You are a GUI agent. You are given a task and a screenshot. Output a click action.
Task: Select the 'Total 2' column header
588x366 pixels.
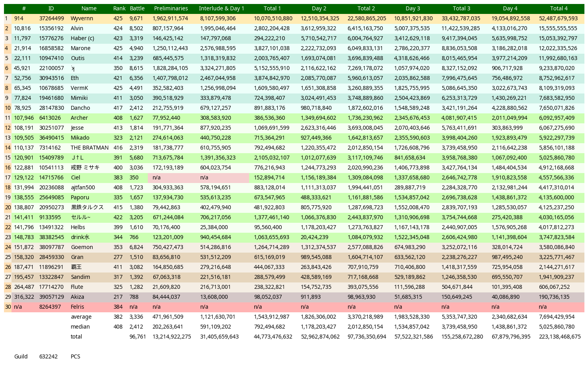[366, 8]
